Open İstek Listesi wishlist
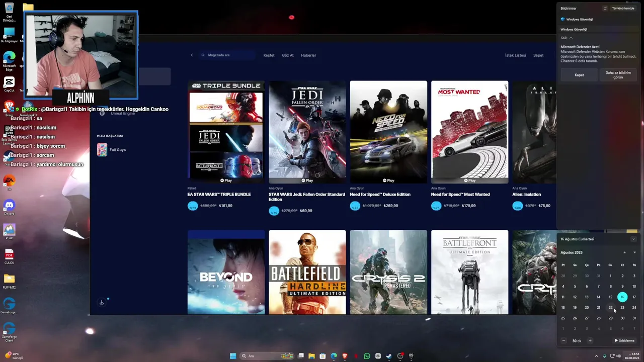The width and height of the screenshot is (644, 362). click(x=515, y=55)
